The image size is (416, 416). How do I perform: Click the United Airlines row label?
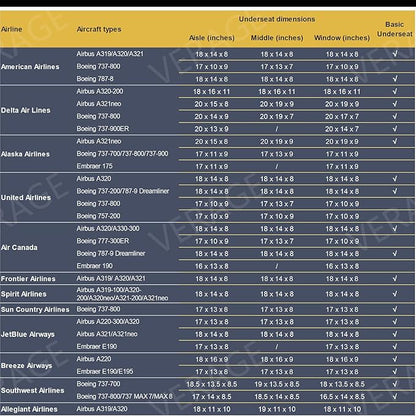click(x=26, y=197)
